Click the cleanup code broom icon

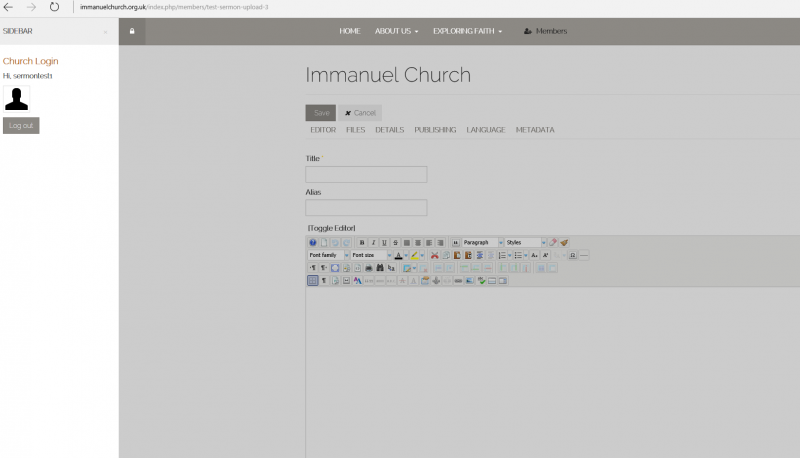[564, 242]
